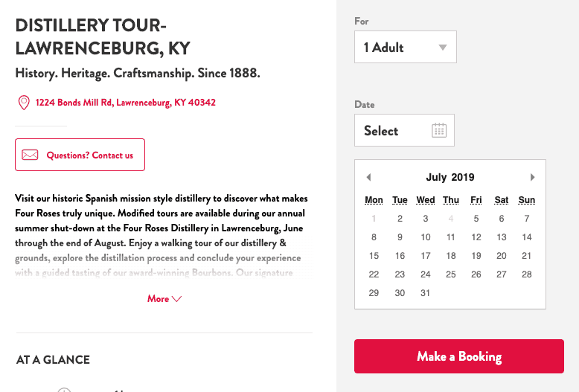Click the July 2019 month heading
579x392 pixels.
[x=450, y=177]
